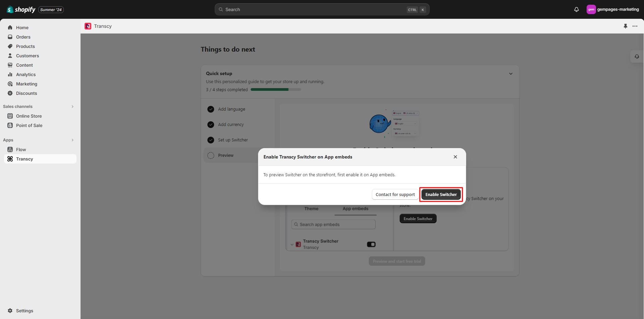This screenshot has height=319, width=644.
Task: Open the notification bell
Action: click(576, 9)
